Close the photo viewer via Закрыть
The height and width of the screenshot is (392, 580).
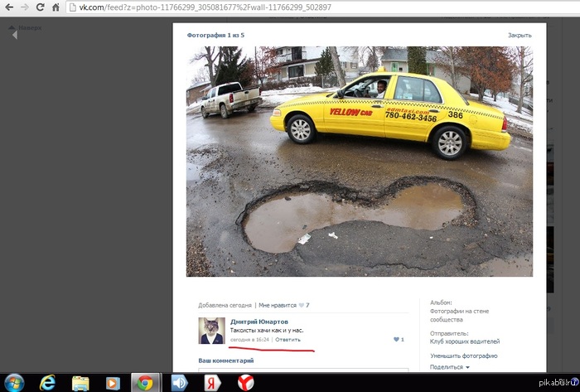[520, 35]
